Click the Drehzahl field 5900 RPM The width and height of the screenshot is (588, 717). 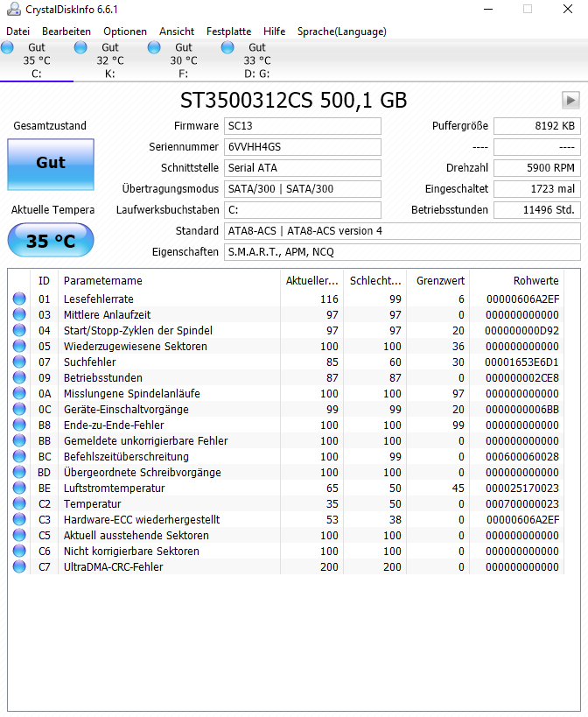(537, 168)
